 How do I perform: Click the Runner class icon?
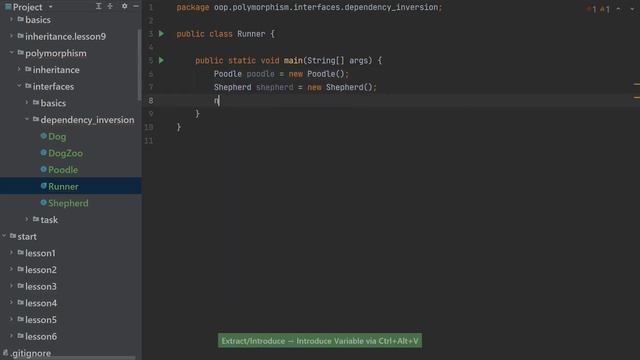(x=44, y=186)
